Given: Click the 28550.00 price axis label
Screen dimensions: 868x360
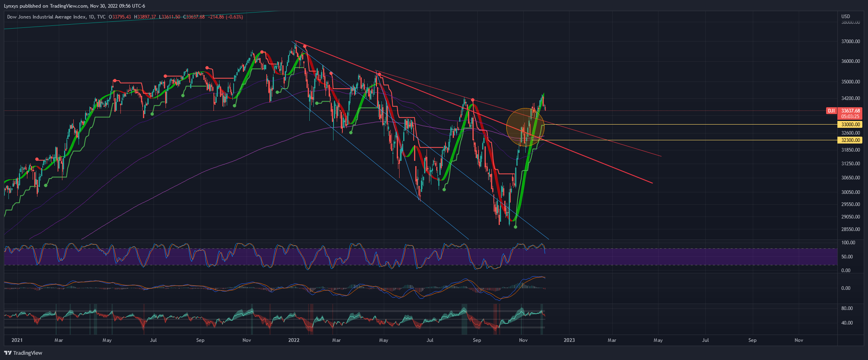Looking at the screenshot, I should coord(851,229).
